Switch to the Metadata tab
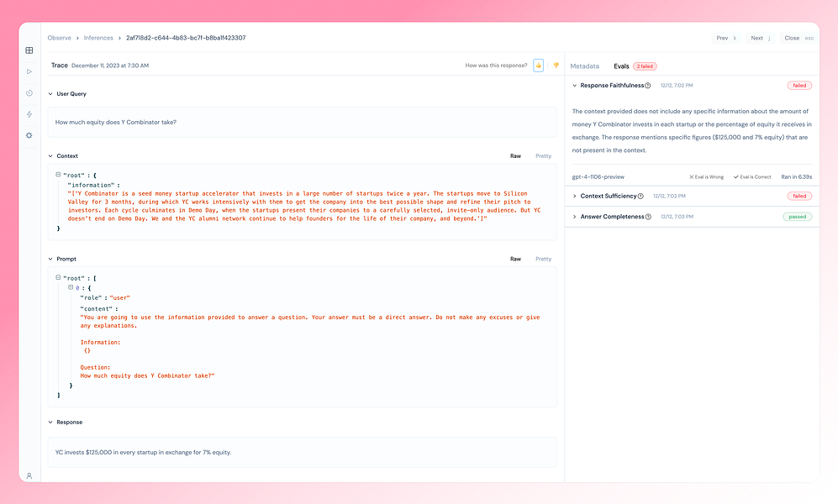 coord(585,66)
